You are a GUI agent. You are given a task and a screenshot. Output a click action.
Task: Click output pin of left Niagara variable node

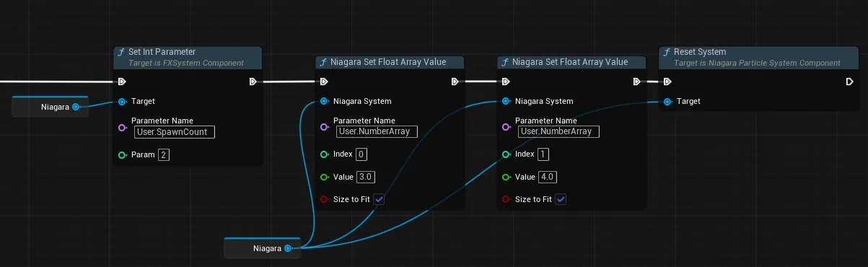pyautogui.click(x=76, y=107)
